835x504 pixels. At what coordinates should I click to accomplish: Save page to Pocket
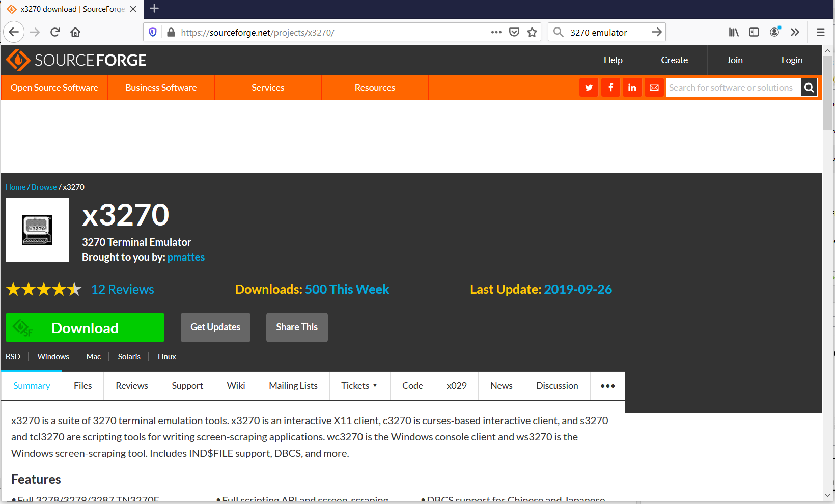coord(514,32)
